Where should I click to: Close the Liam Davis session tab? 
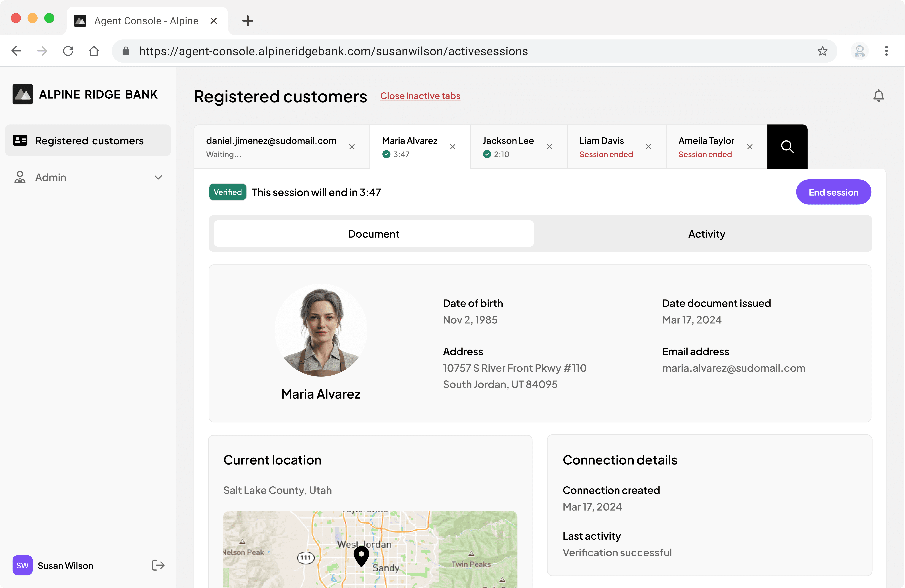[648, 147]
